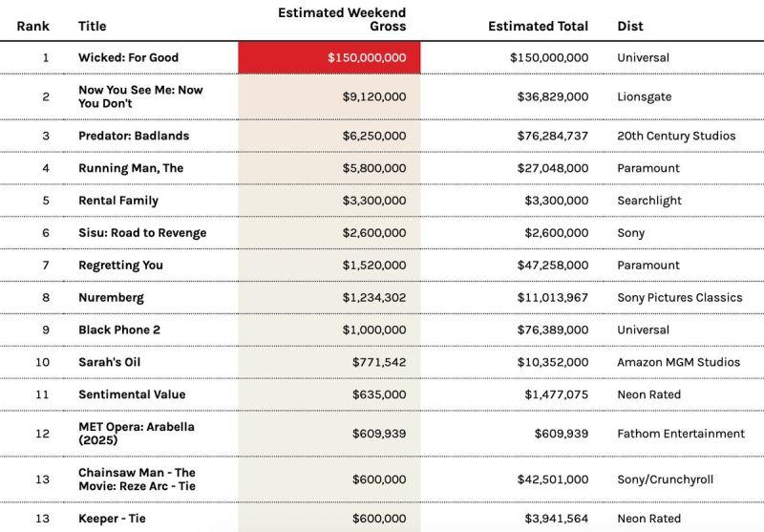Sort by Estimated Weekend Gross column header
This screenshot has height=532, width=764.
(x=341, y=19)
